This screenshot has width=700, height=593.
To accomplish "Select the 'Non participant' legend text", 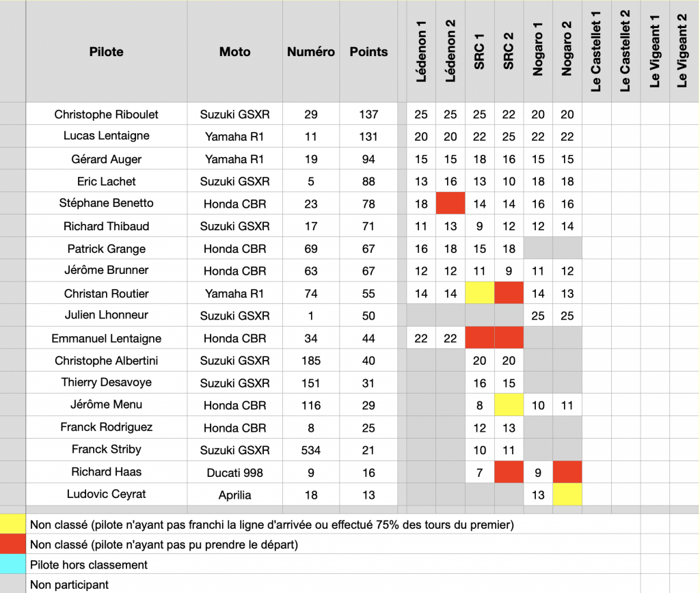I will 69,585.
